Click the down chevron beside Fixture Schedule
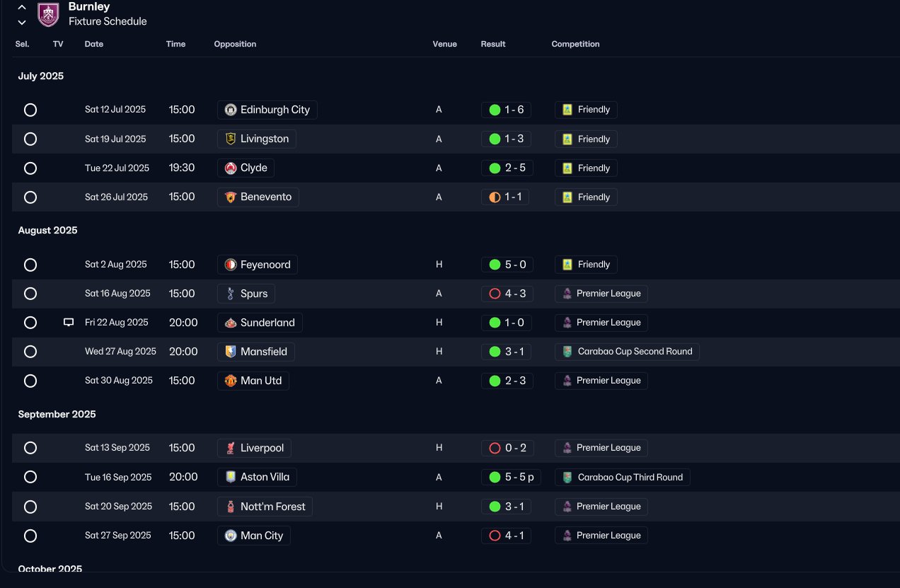Viewport: 900px width, 588px height. pos(22,22)
